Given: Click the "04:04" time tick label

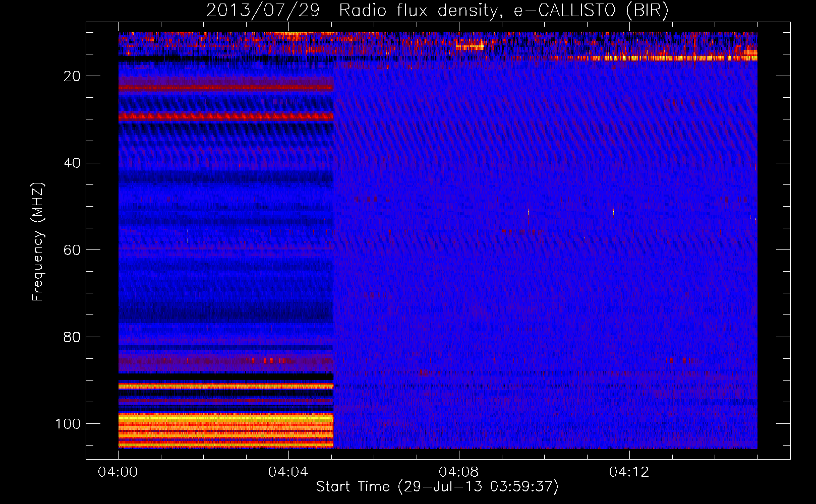Looking at the screenshot, I should (x=288, y=472).
